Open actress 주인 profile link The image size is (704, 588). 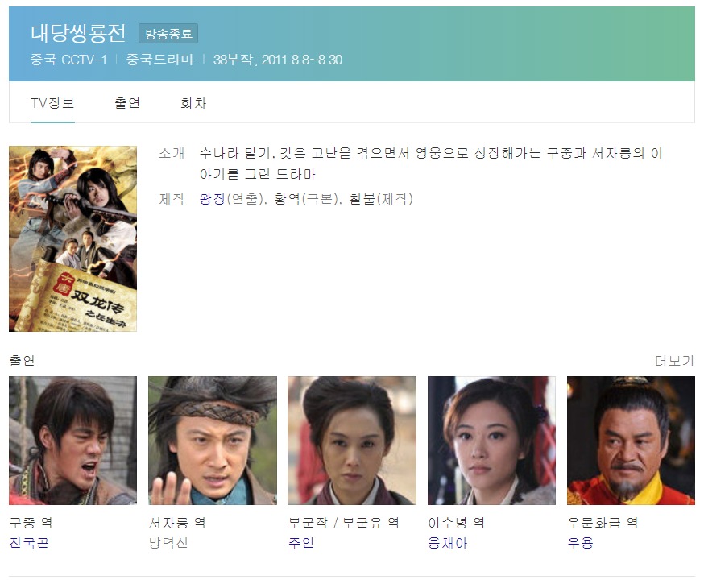click(x=301, y=543)
